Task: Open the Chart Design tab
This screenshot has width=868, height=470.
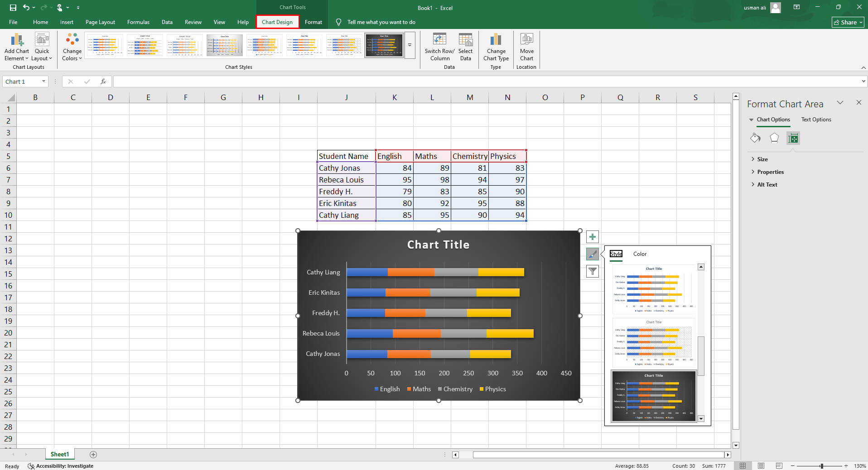Action: (x=277, y=22)
